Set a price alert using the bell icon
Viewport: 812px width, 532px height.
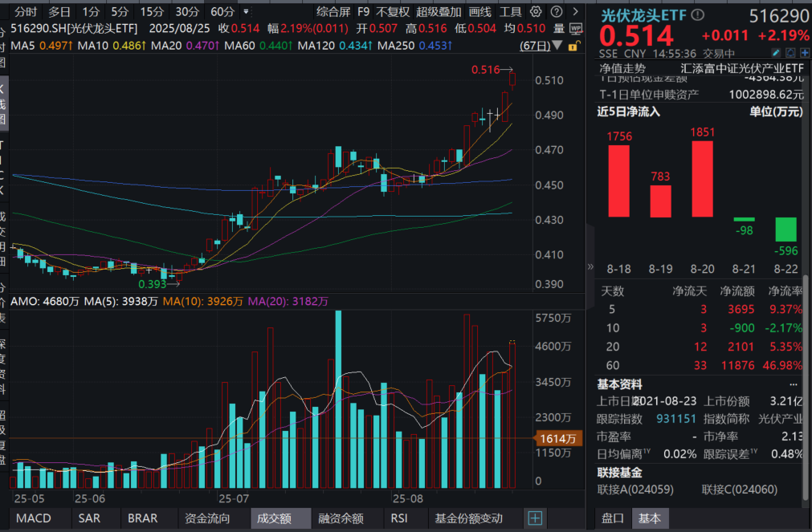789,51
